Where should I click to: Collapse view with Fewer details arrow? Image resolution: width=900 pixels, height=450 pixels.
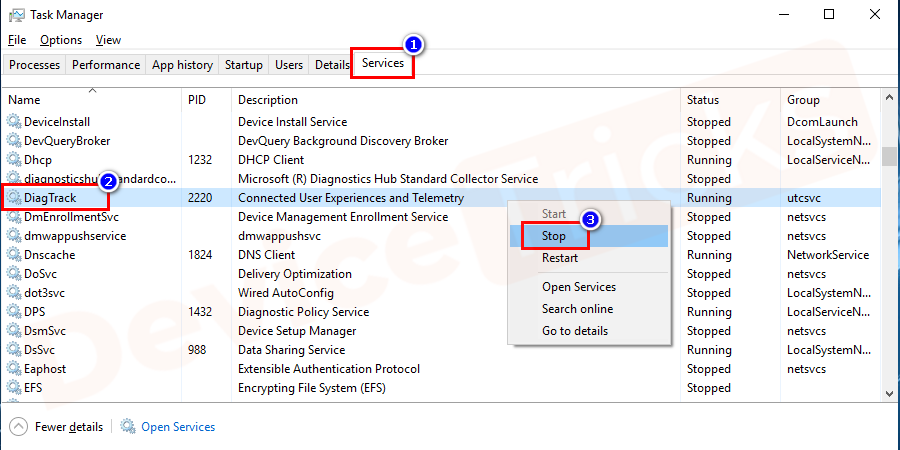click(x=18, y=426)
